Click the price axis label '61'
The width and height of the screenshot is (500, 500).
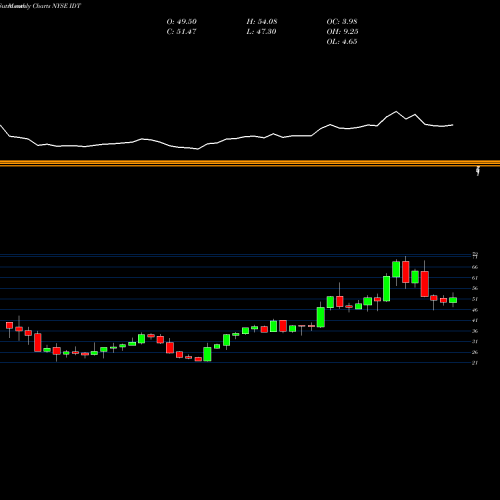[x=475, y=278]
